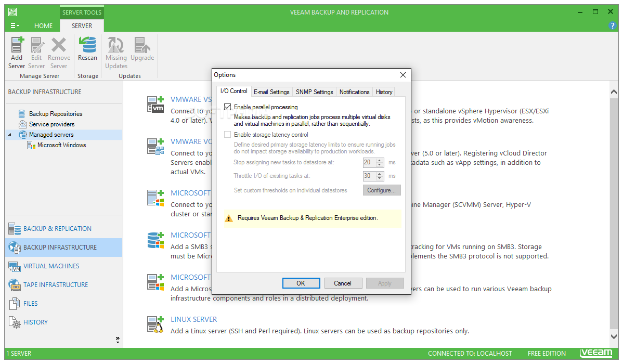Click the Microsoft Windows server icon in list
This screenshot has width=623, height=364.
(155, 282)
